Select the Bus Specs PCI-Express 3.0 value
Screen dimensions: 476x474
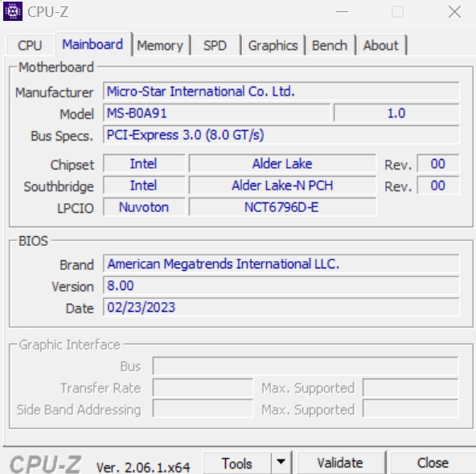(281, 135)
